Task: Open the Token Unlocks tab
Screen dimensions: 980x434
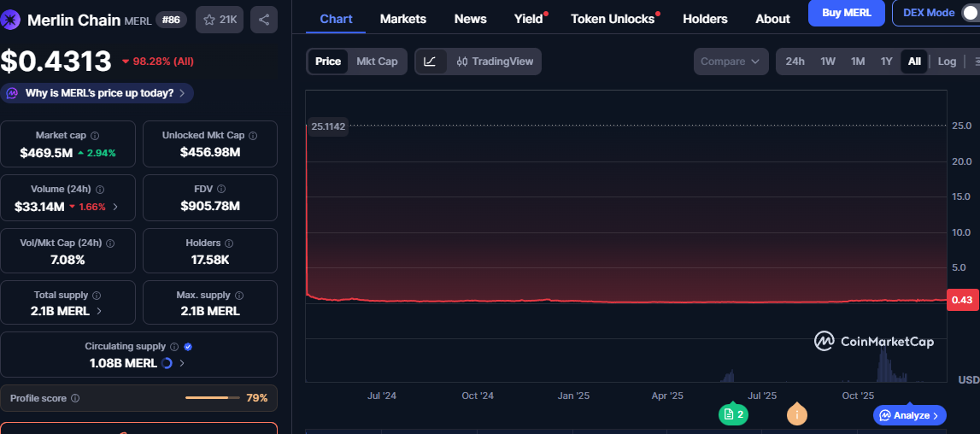Action: pos(612,19)
